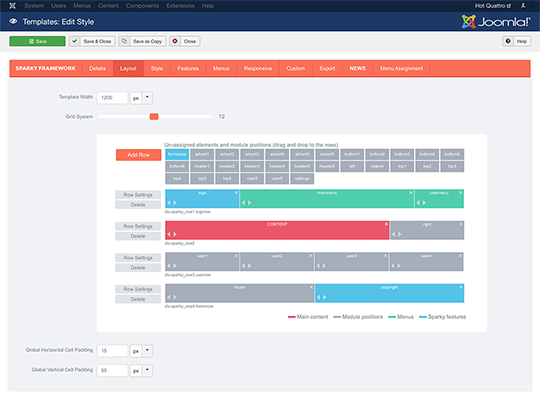Click the Add Row button

(x=138, y=155)
